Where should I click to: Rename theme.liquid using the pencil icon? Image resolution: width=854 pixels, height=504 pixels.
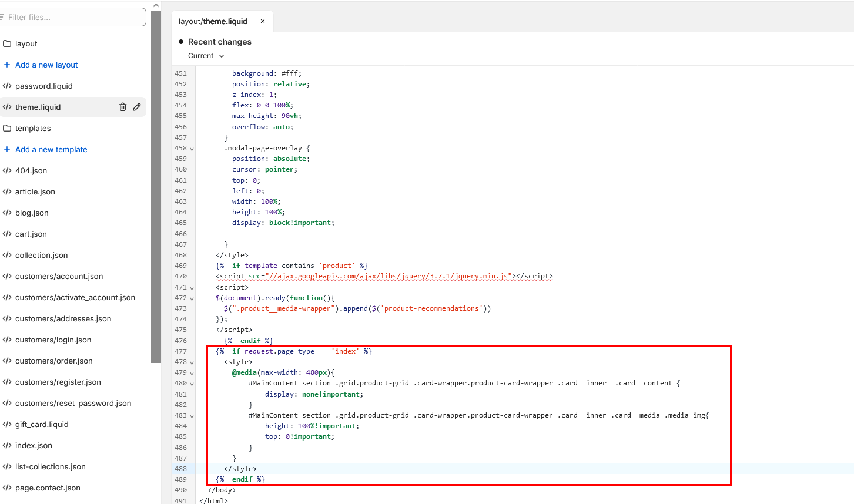[137, 107]
